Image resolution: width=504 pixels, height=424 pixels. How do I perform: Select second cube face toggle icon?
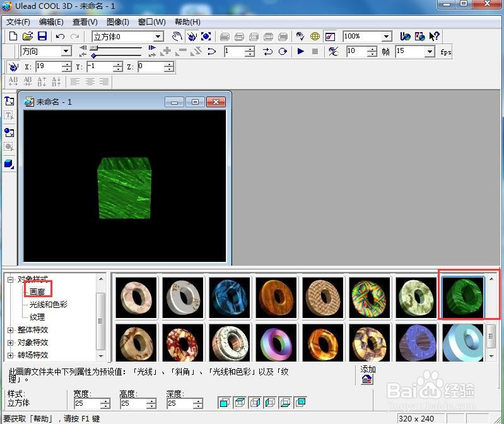pyautogui.click(x=240, y=403)
